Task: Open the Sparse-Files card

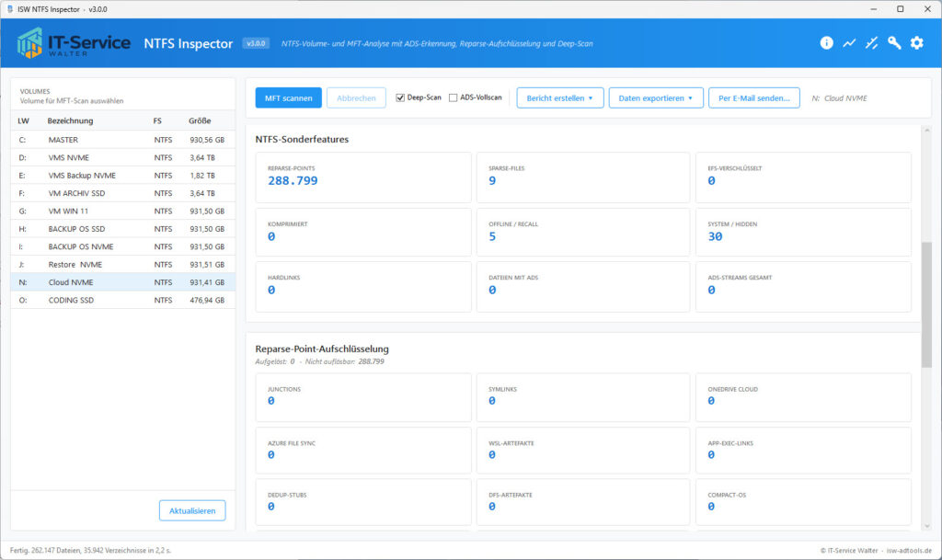Action: click(x=582, y=177)
